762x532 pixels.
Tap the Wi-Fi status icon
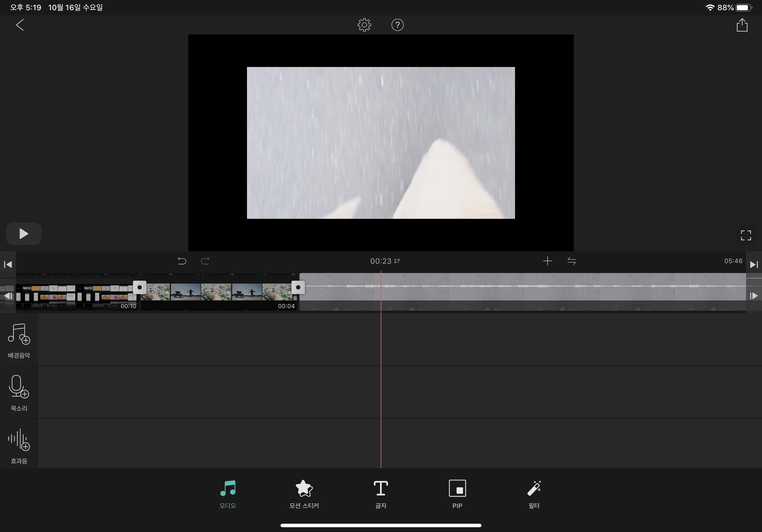tap(710, 7)
